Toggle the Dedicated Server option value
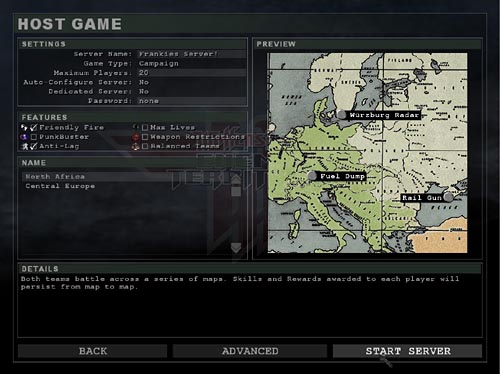Viewport: 500px width, 374px height. [192, 91]
